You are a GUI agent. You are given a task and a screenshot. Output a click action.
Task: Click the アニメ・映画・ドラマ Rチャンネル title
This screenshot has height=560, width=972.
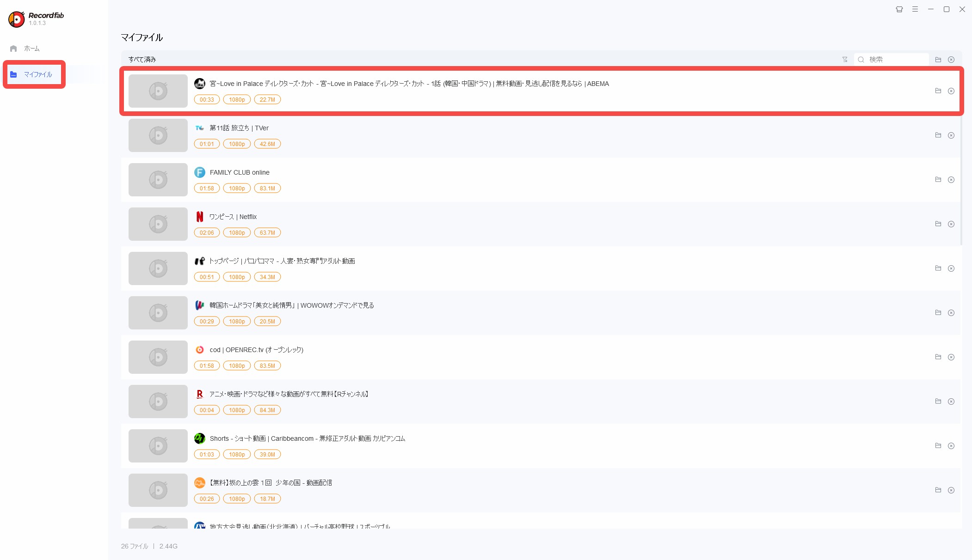[x=289, y=394]
